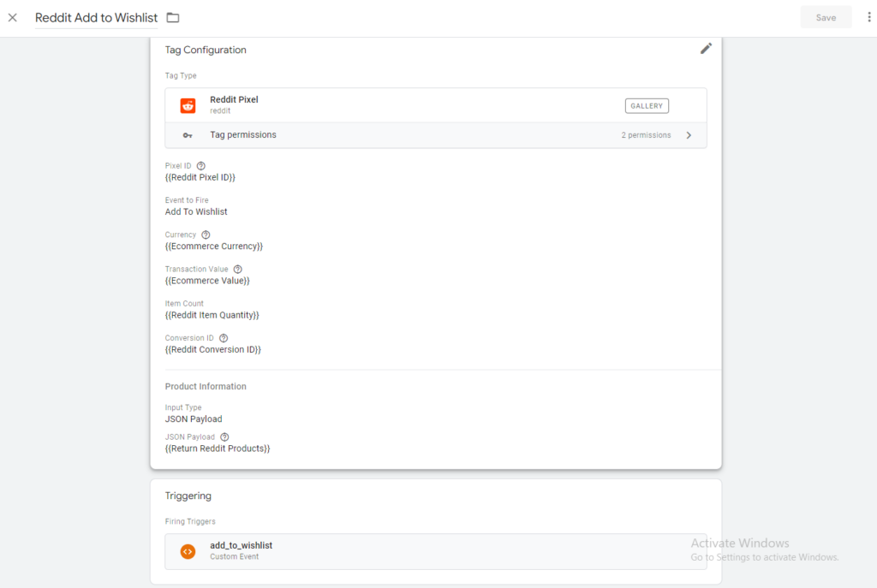The image size is (877, 588).
Task: Open help for the Pixel ID field
Action: coord(201,165)
